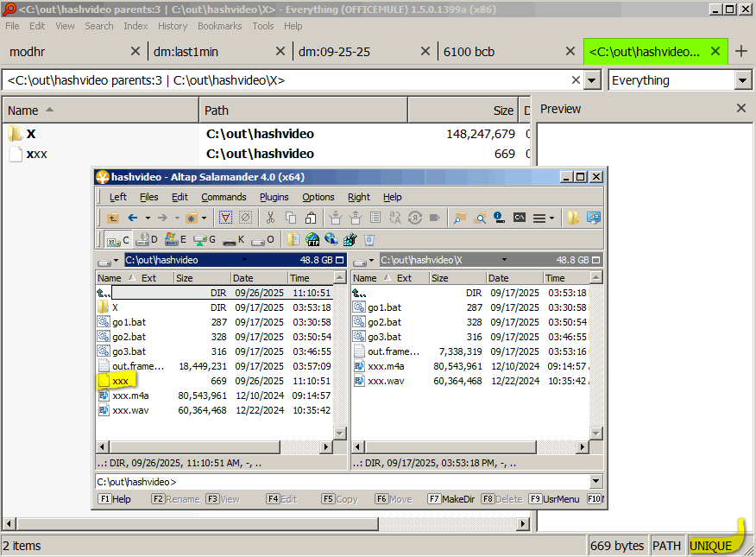Expand the Salamander command line dropdown
This screenshot has height=557, width=756.
tap(596, 481)
